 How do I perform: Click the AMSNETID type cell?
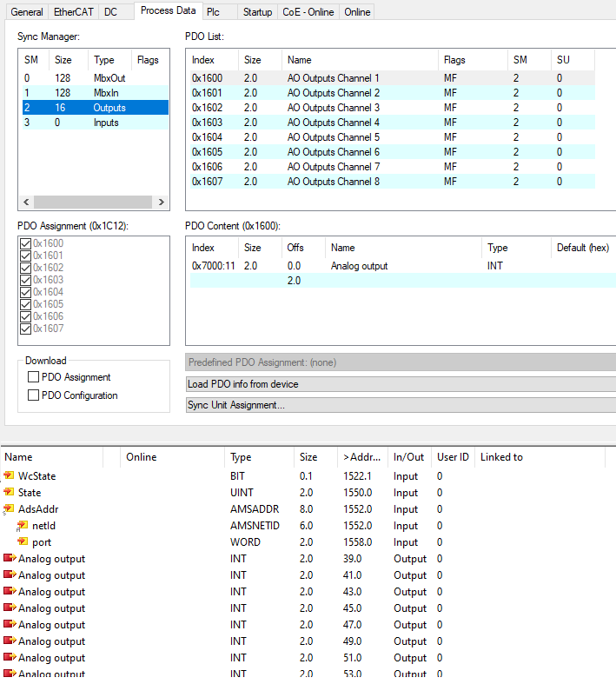point(255,526)
